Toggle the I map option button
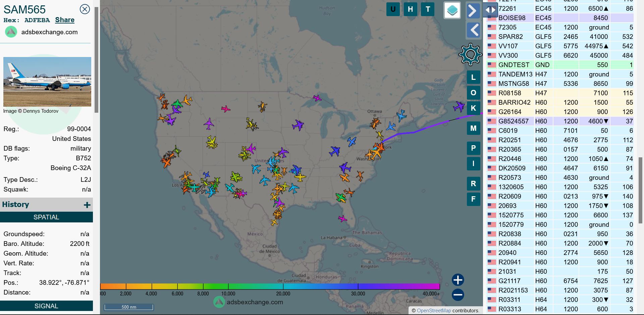644x315 pixels. coord(473,163)
